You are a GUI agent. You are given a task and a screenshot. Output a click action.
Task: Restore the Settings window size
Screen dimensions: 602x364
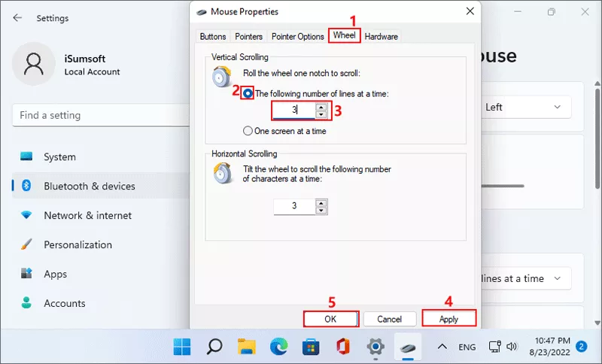[x=552, y=12]
